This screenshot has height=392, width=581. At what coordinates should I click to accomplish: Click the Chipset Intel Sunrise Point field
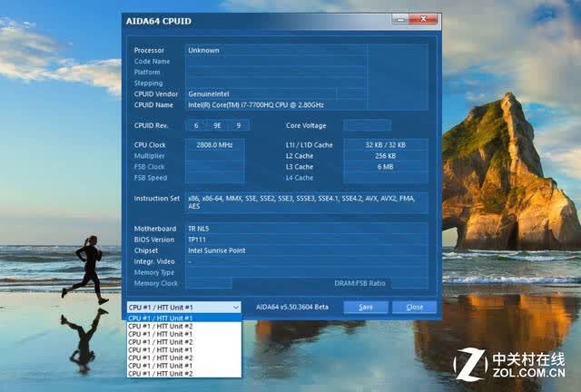[x=307, y=250]
